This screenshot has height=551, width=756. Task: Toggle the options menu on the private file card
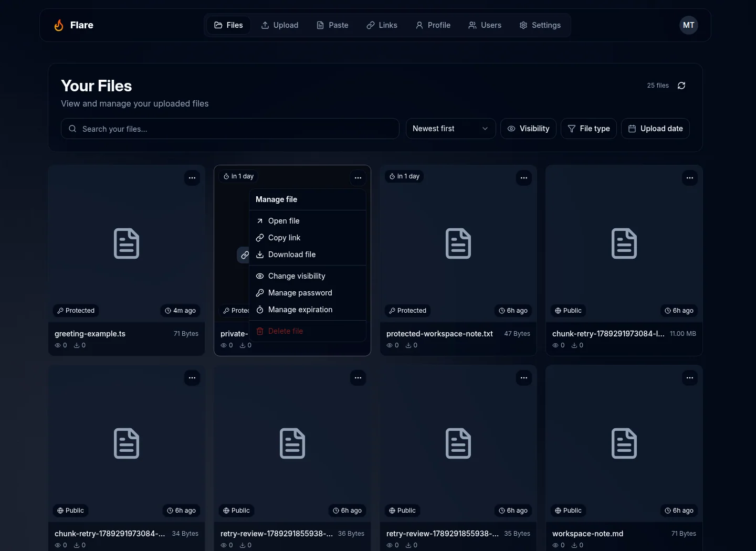pos(358,178)
